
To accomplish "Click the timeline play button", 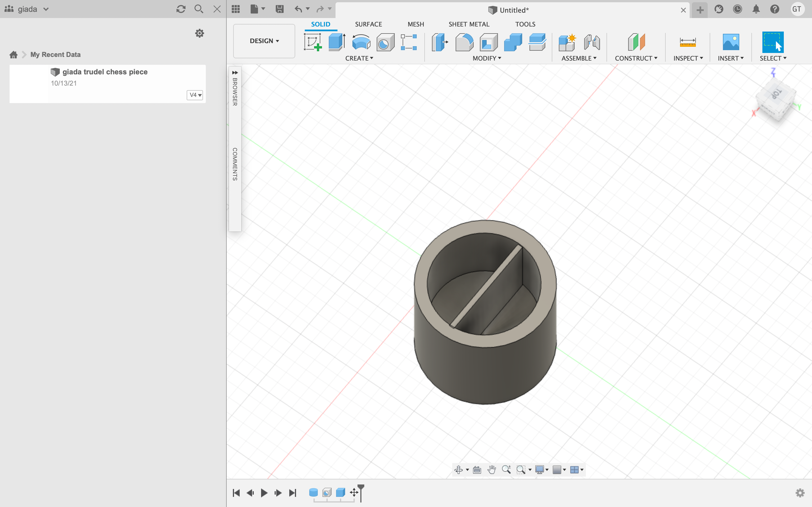I will click(x=264, y=493).
